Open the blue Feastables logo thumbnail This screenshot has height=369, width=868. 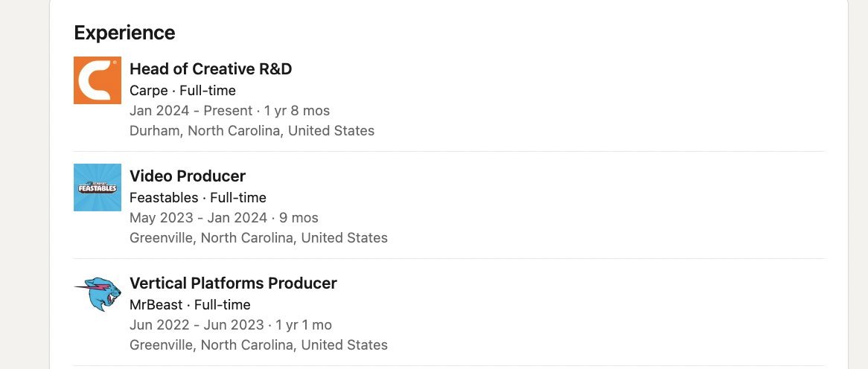click(x=98, y=187)
